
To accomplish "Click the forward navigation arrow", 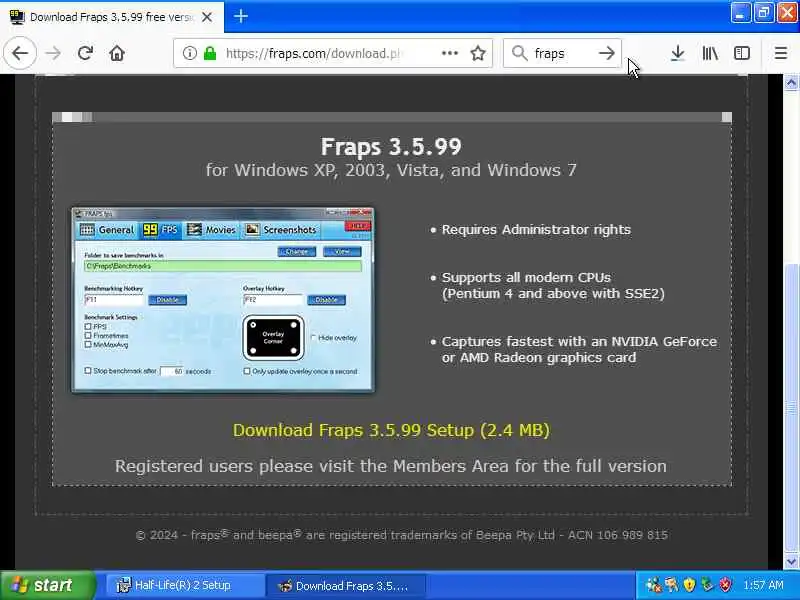I will (53, 53).
